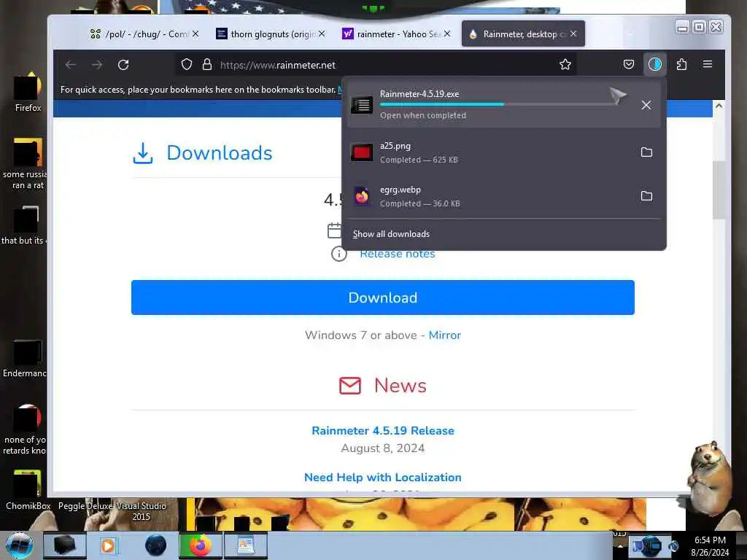Go forward to next page
The width and height of the screenshot is (747, 560).
click(x=97, y=65)
